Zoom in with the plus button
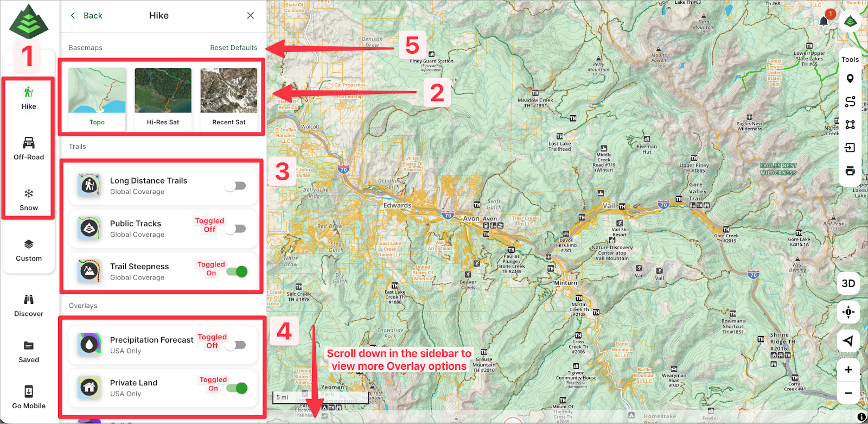This screenshot has height=424, width=868. point(848,370)
